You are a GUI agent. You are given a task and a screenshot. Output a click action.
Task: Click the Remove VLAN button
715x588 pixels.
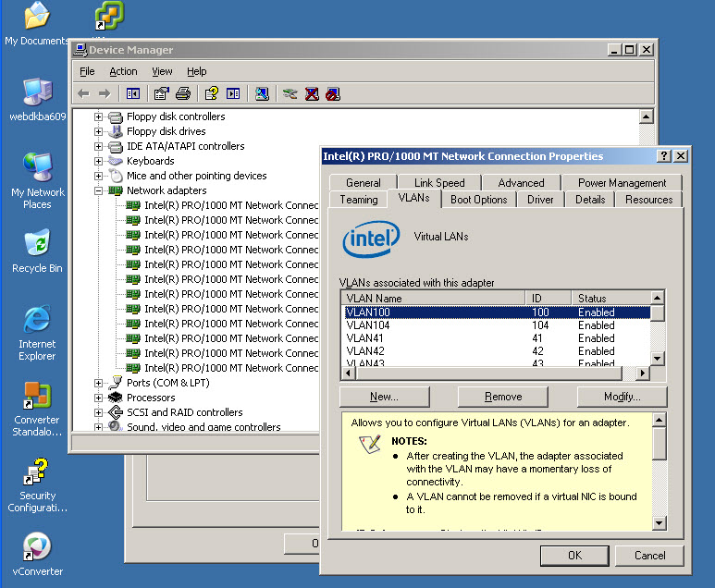(503, 397)
